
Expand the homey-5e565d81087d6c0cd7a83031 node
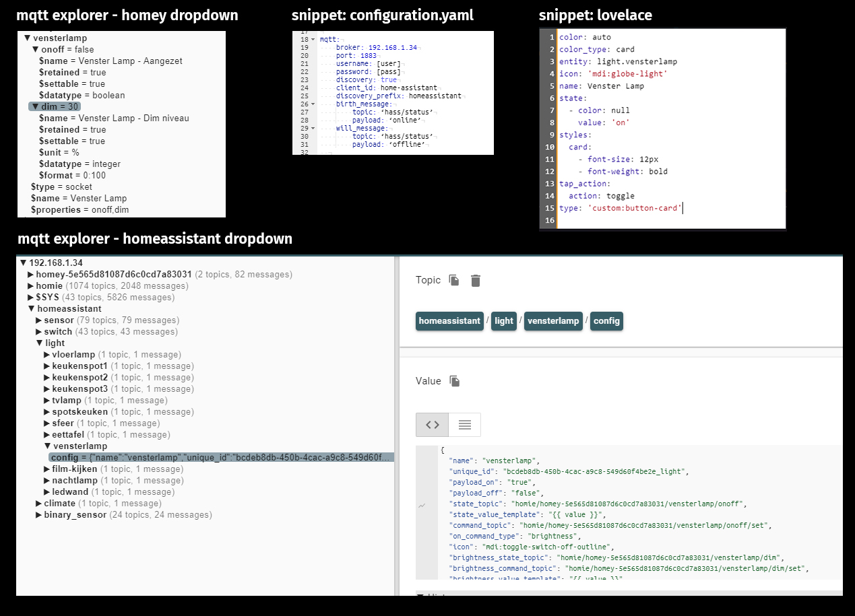(31, 275)
